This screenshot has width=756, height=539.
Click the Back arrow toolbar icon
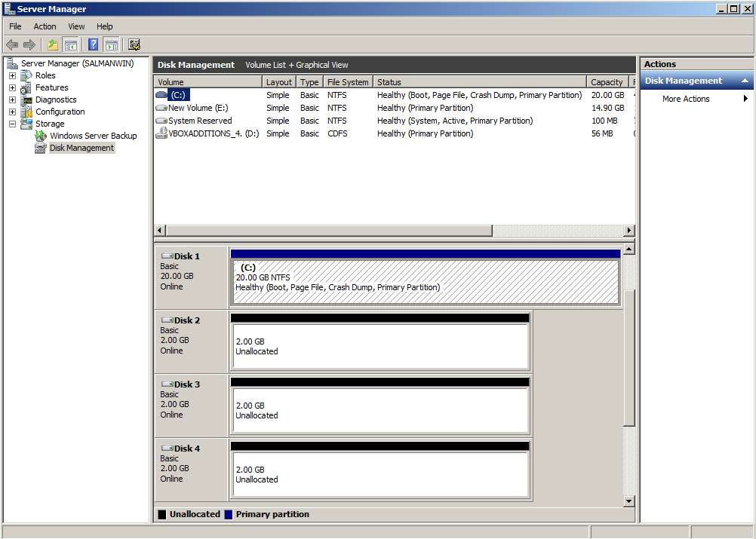click(12, 45)
